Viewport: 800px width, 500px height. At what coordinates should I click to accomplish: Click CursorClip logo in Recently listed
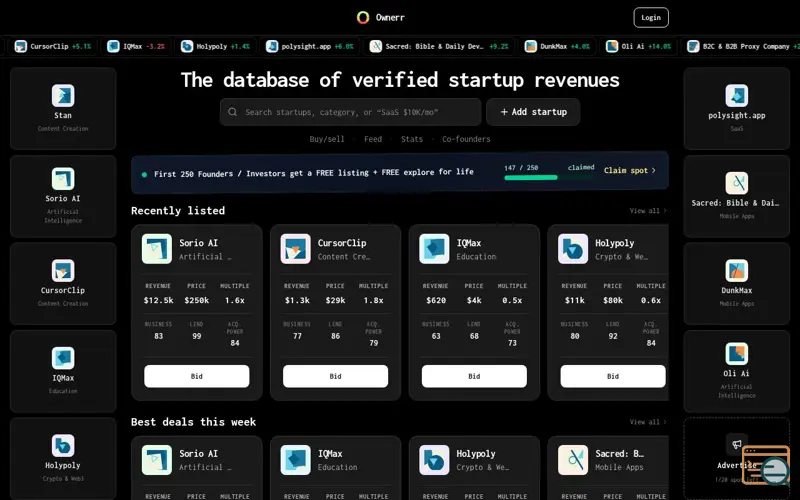point(295,249)
